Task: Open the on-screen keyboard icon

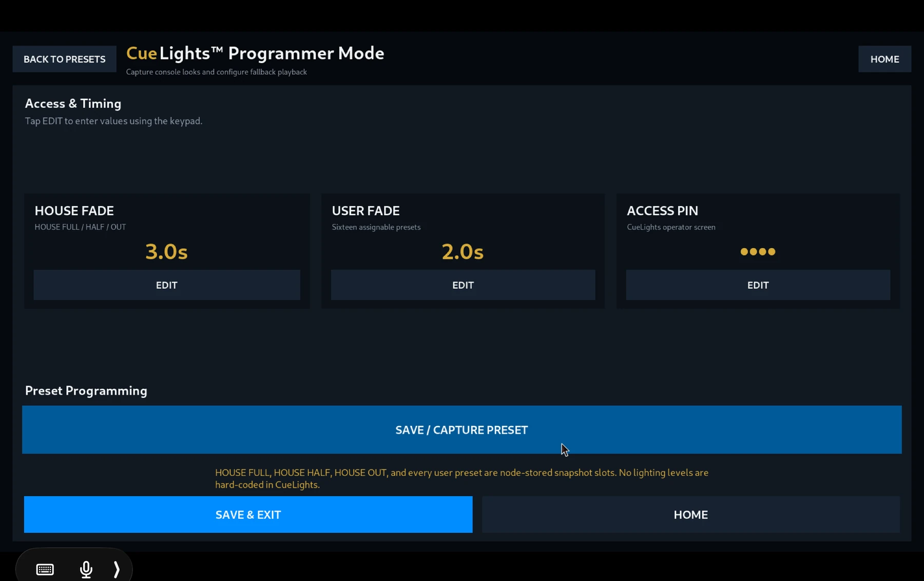Action: click(x=45, y=569)
